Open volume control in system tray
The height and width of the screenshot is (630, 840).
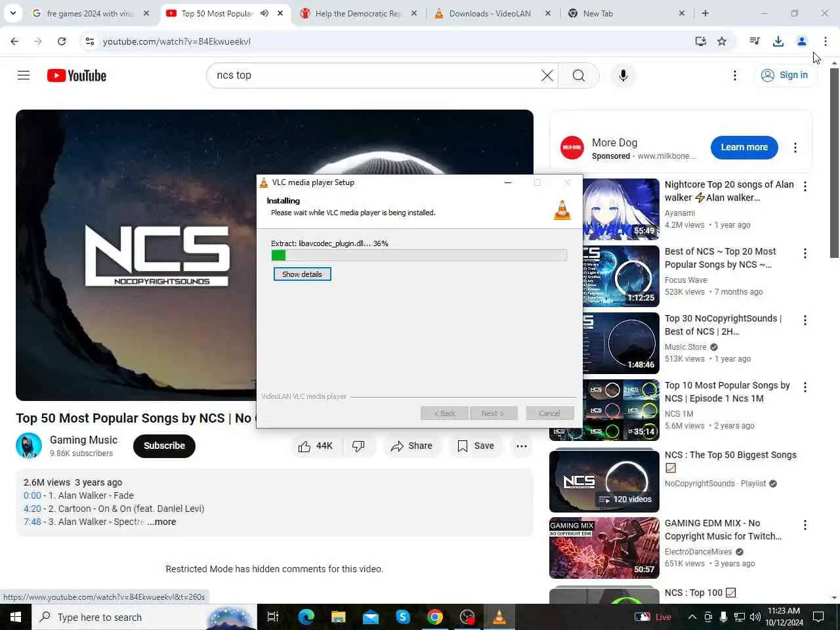(x=755, y=617)
